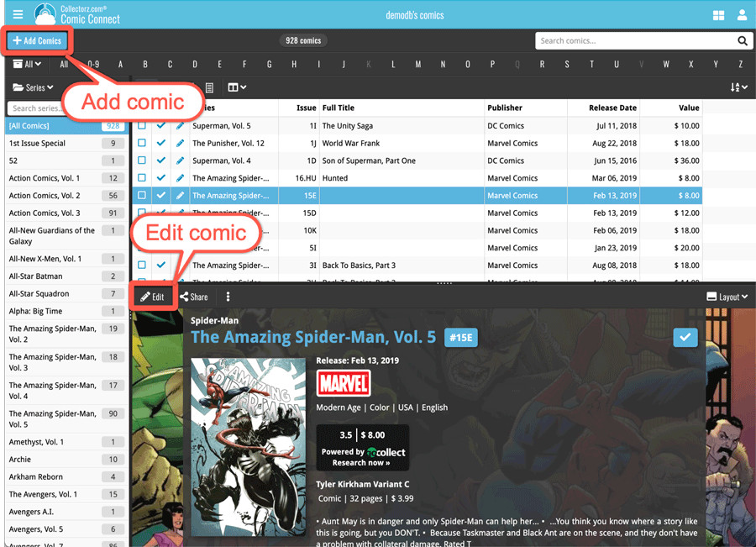Select Action Comics, Vol. 2 series
The width and height of the screenshot is (756, 547).
click(x=66, y=195)
